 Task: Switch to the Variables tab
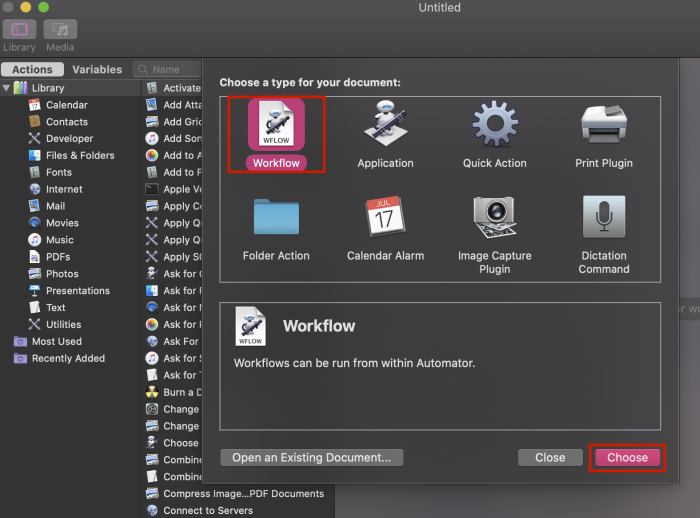click(97, 69)
